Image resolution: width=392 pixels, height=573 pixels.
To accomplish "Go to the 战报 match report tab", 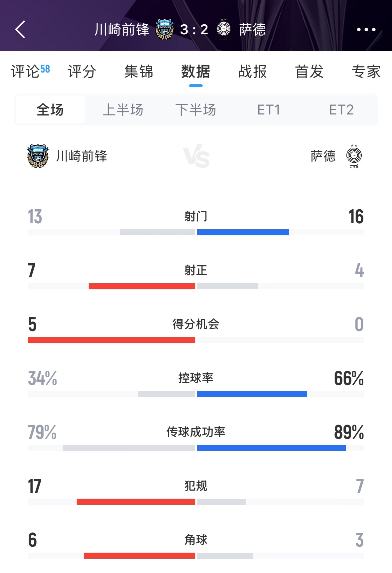I will (252, 72).
